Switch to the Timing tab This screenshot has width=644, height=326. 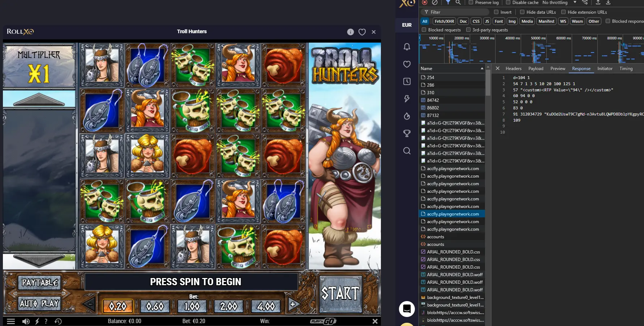pos(626,68)
